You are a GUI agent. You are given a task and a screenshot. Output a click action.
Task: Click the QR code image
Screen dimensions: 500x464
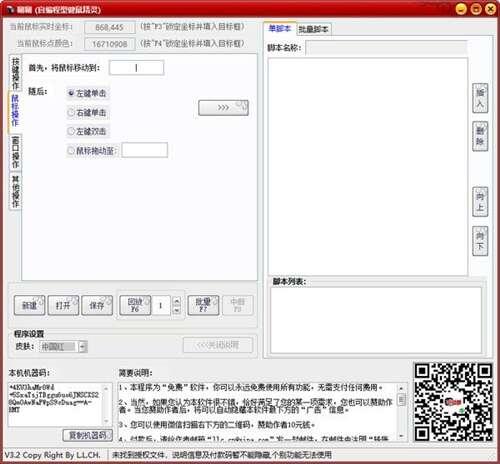point(453,403)
